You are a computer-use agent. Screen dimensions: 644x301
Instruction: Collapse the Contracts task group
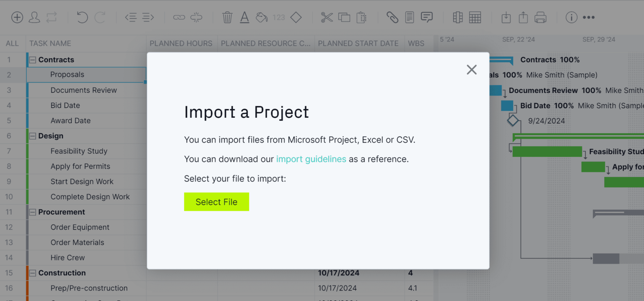click(33, 60)
